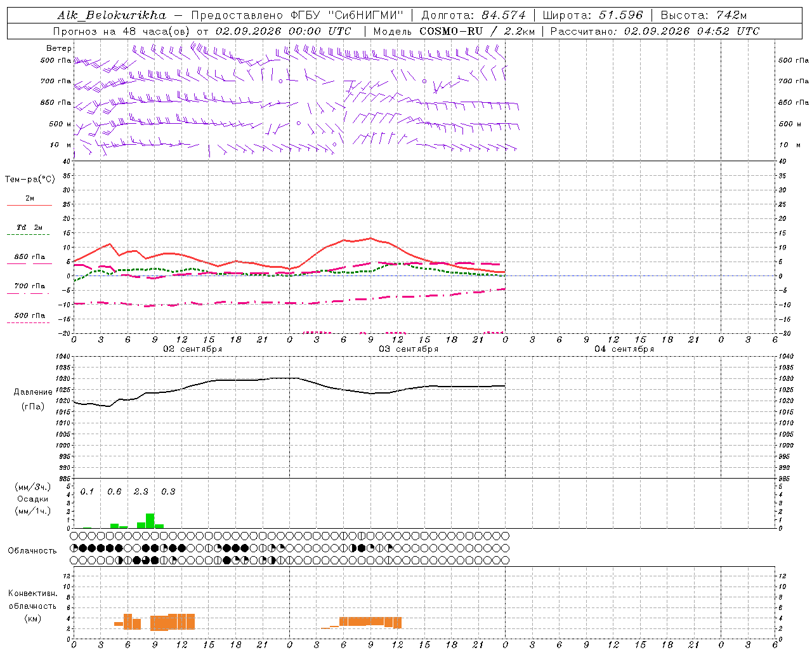Click the Осадки precipitation label
The image size is (812, 650).
click(32, 499)
